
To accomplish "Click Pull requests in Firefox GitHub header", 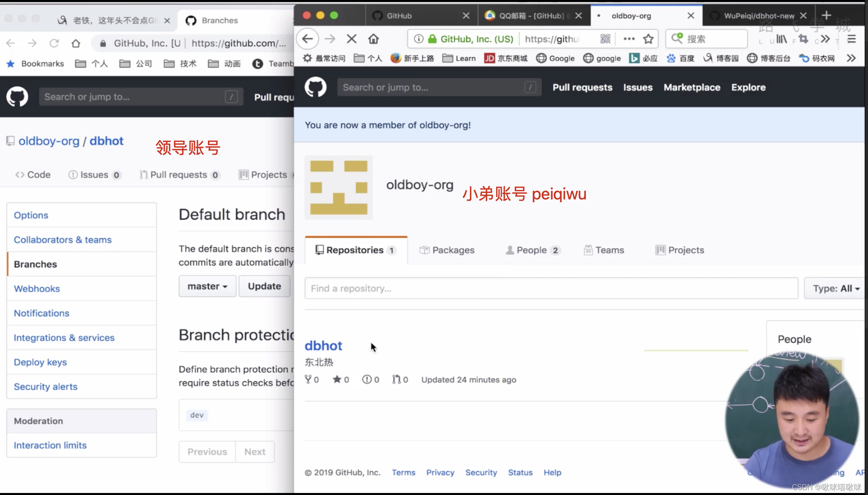I will (x=582, y=87).
